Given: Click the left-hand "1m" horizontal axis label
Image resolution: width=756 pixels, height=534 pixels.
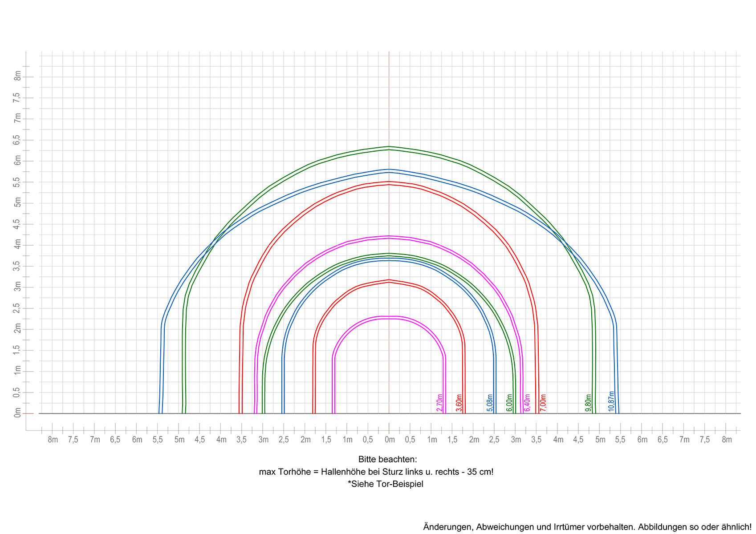Looking at the screenshot, I should point(347,440).
